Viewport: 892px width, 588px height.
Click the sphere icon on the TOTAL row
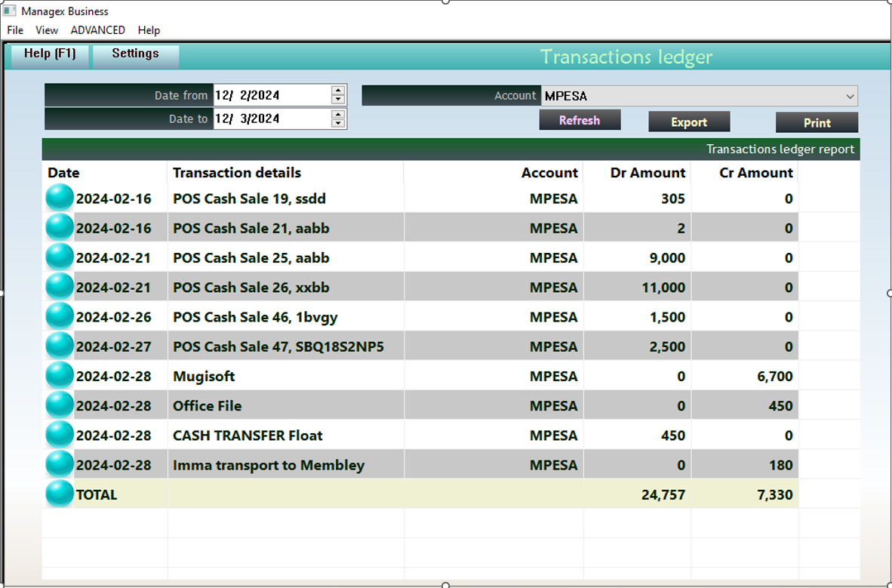pos(59,494)
